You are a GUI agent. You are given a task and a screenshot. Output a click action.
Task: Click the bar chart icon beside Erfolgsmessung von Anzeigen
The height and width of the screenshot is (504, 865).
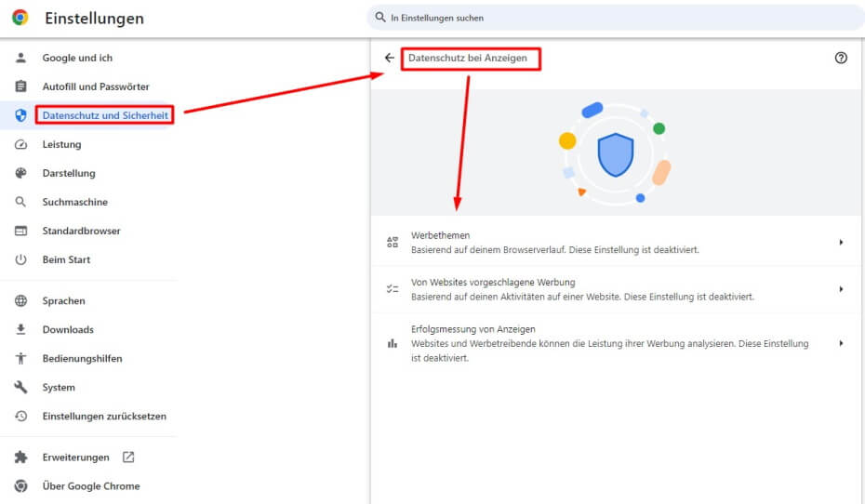click(393, 343)
